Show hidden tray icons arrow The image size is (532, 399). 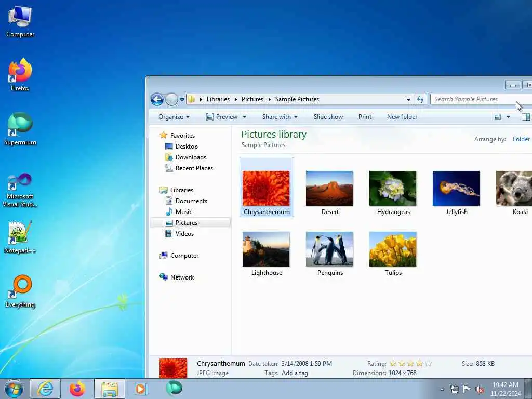click(x=442, y=390)
